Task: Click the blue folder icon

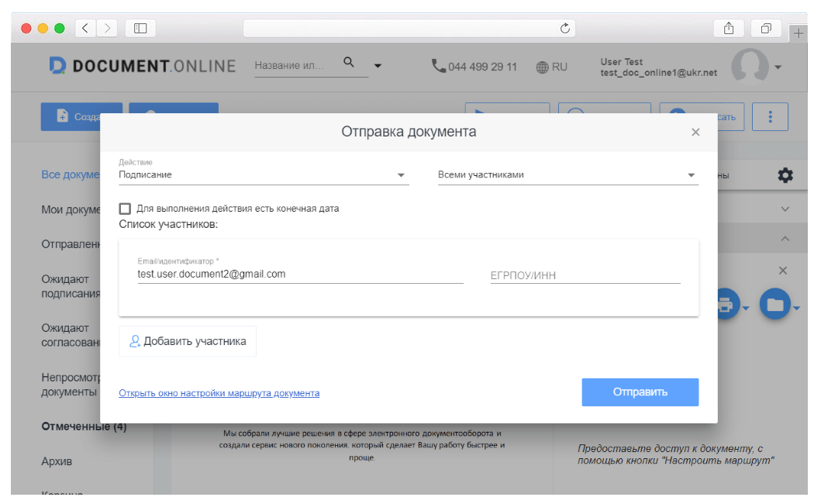Action: pyautogui.click(x=774, y=305)
